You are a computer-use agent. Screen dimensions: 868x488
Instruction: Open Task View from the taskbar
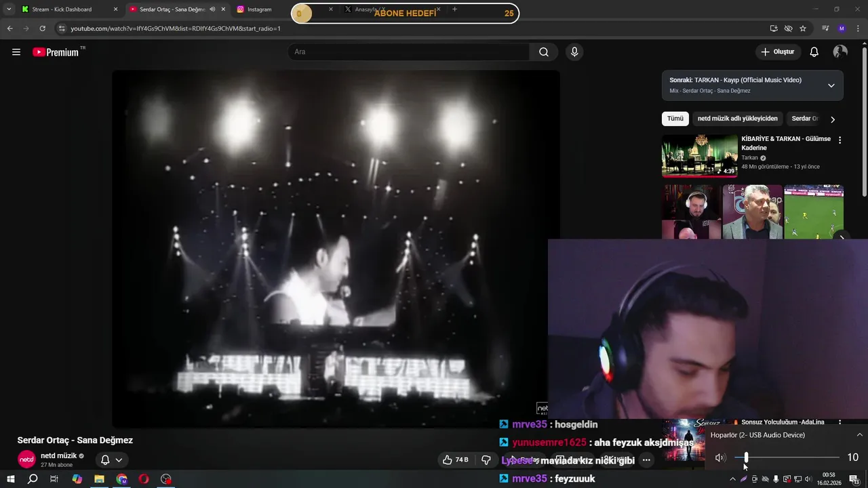click(54, 479)
